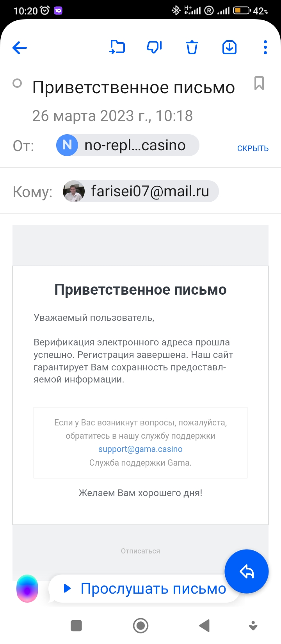Tap the Android back triangle button
The width and height of the screenshot is (281, 644).
pos(204,626)
